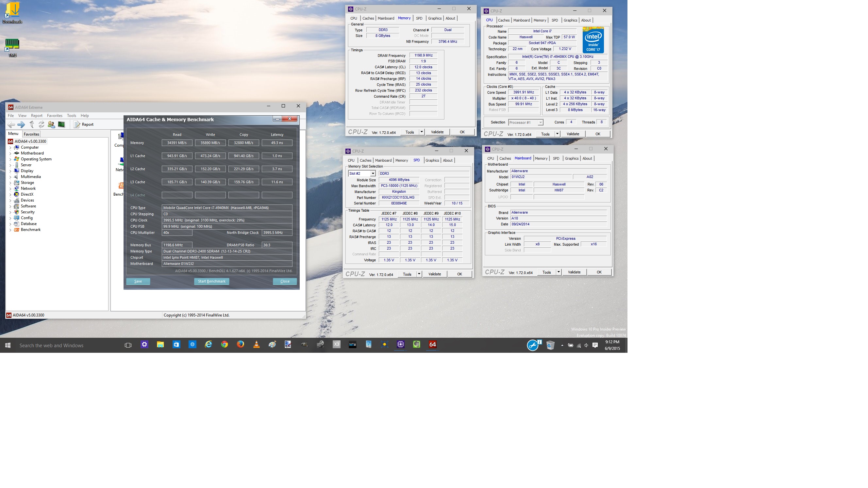Open VLC media player from the taskbar
868x488 pixels.
257,345
